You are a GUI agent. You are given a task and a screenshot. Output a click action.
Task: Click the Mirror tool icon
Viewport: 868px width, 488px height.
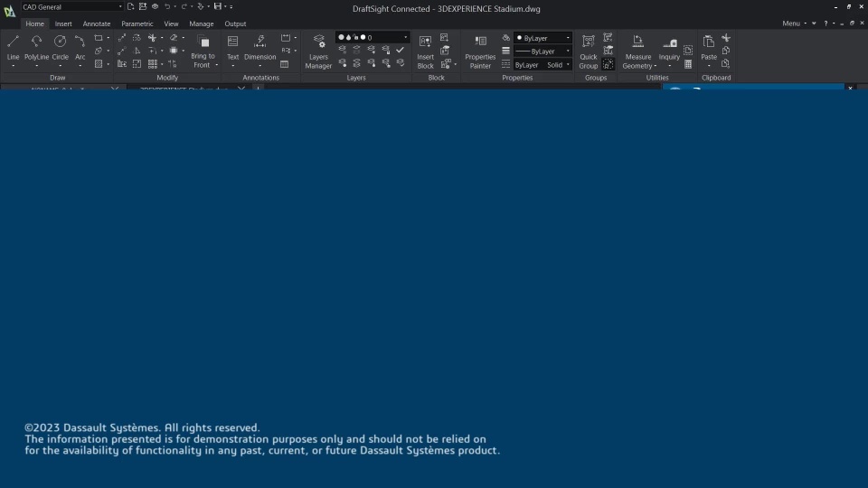[137, 51]
